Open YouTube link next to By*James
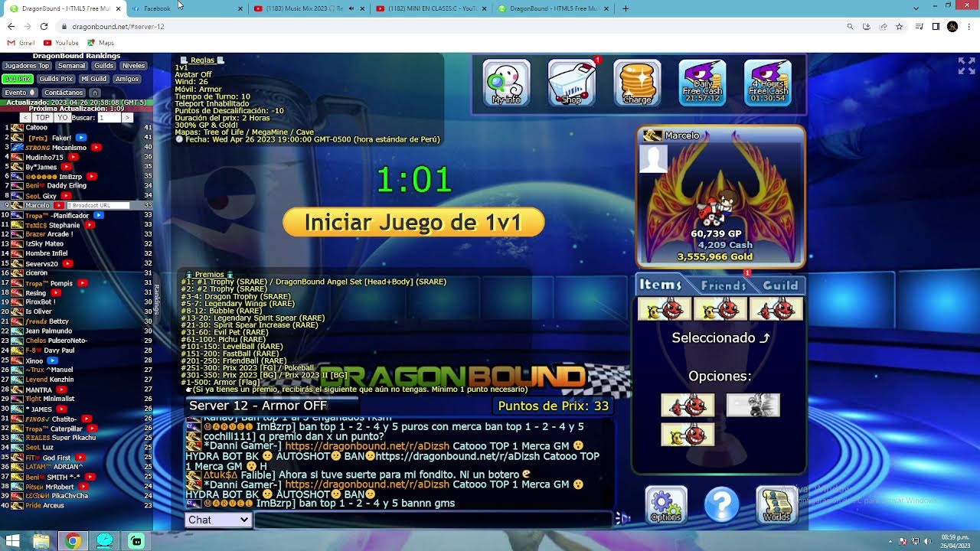 (67, 167)
